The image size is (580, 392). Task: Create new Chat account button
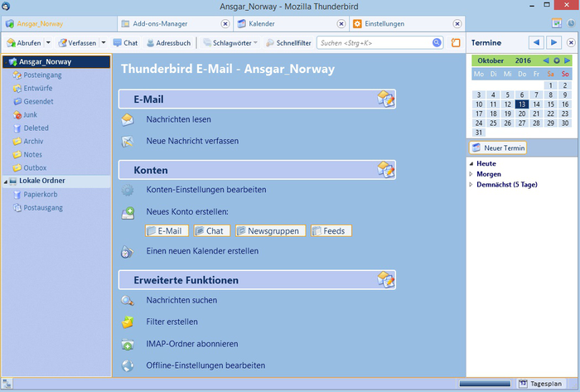(212, 230)
